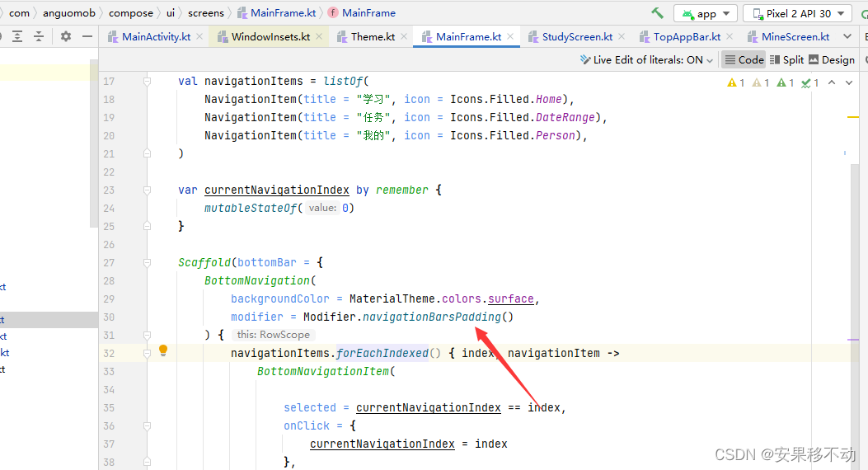Collapse onClick block on line 36
The width and height of the screenshot is (868, 470).
point(148,425)
